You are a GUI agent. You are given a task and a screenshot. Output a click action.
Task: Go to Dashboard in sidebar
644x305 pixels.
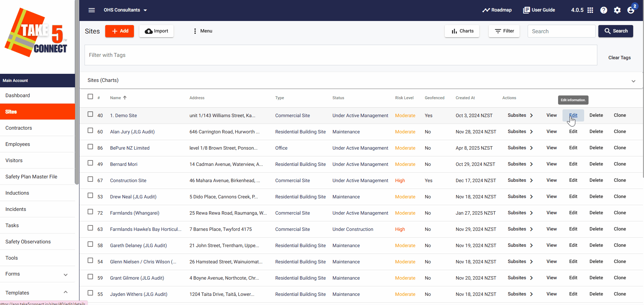37,95
